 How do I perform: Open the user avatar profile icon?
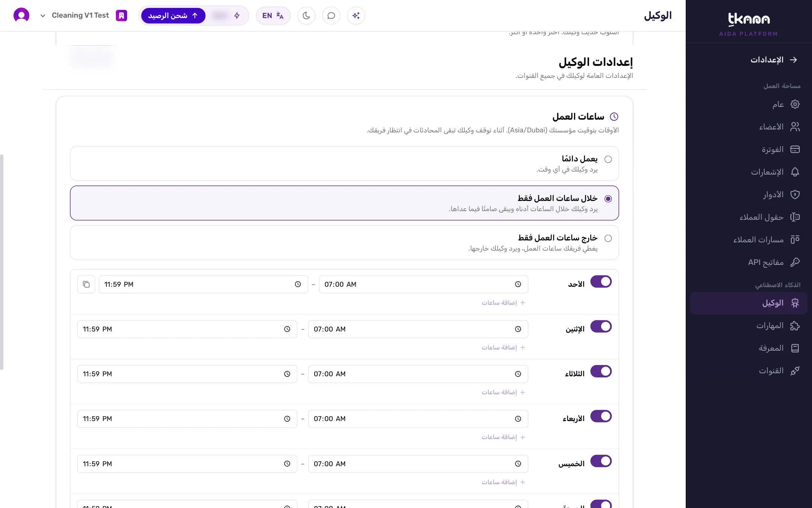click(21, 15)
